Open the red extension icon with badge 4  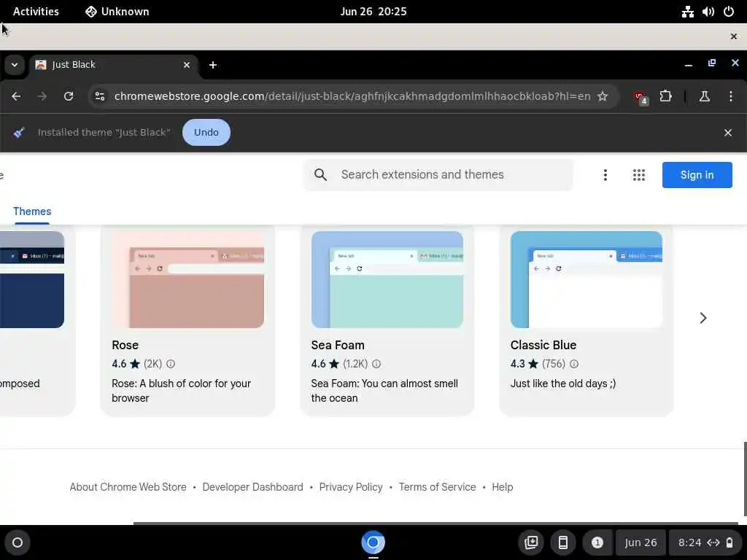[x=640, y=97]
